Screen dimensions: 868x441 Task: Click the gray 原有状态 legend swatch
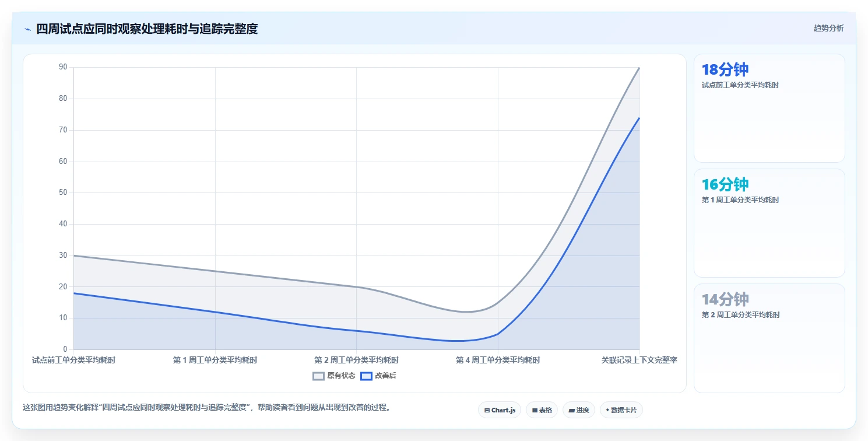[318, 376]
